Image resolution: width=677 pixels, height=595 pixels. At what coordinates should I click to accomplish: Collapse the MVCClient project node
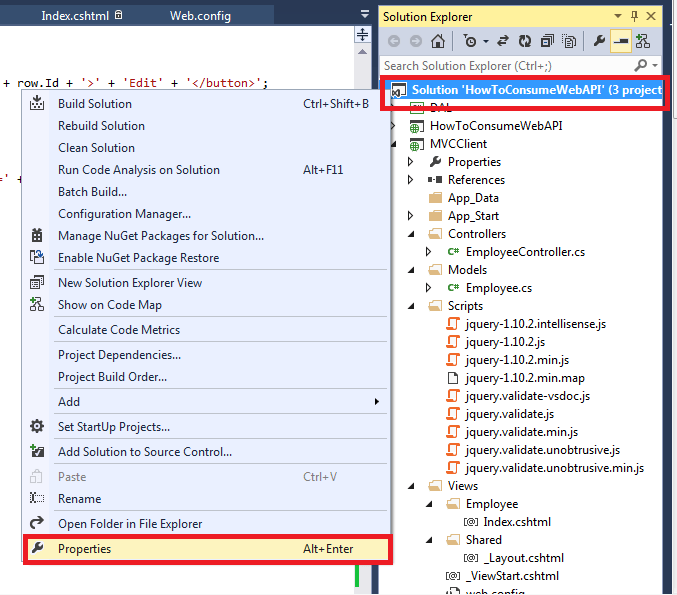click(393, 144)
